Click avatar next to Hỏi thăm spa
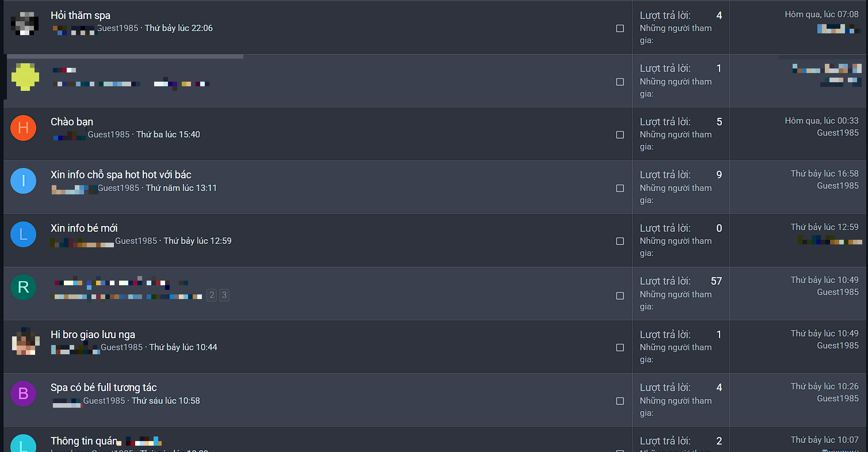868x452 pixels. click(x=25, y=24)
